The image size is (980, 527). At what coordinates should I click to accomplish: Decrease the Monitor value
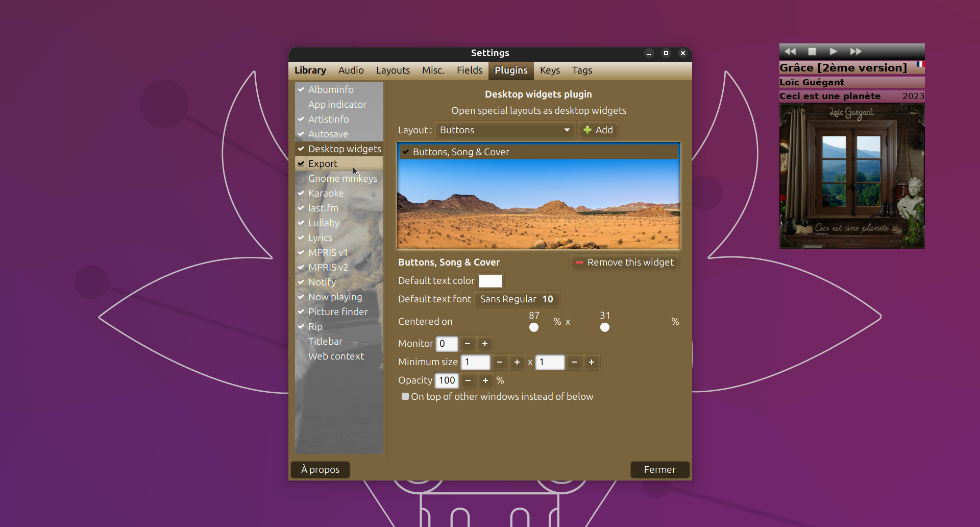pyautogui.click(x=468, y=344)
